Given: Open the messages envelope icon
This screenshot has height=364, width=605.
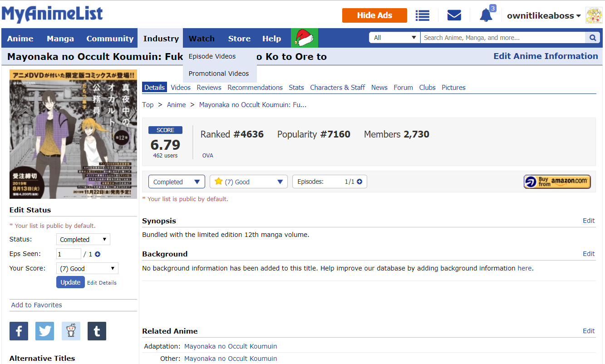Looking at the screenshot, I should [454, 15].
